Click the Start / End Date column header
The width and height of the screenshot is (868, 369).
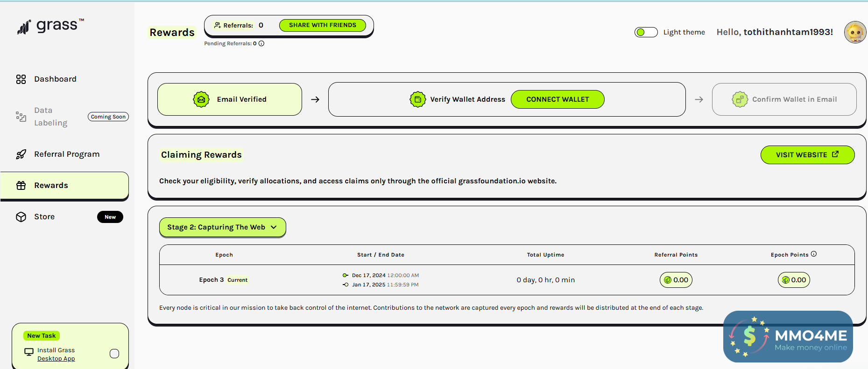click(x=381, y=255)
